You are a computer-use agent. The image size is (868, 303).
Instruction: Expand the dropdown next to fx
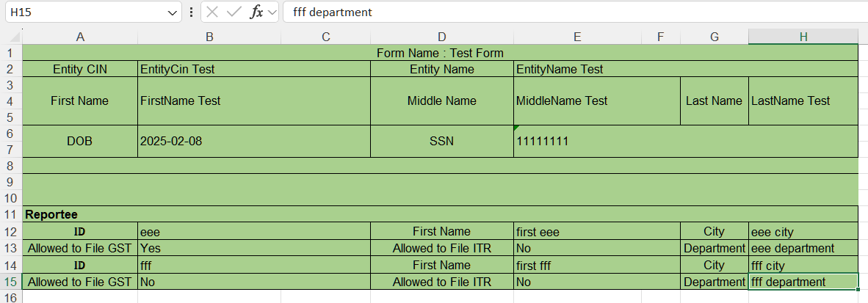click(x=272, y=12)
